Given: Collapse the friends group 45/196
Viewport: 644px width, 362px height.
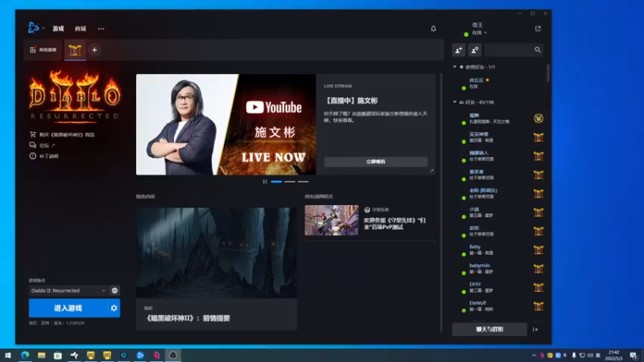Looking at the screenshot, I should (455, 102).
